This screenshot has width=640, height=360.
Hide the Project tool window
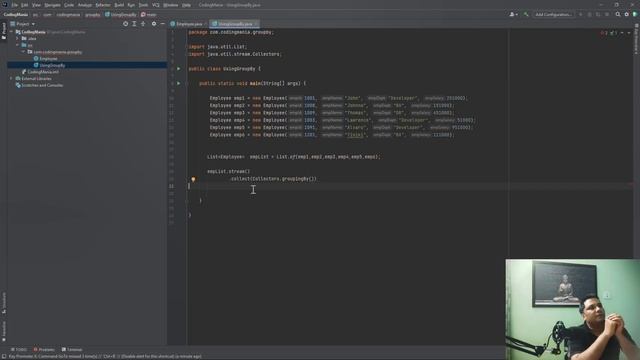[162, 24]
